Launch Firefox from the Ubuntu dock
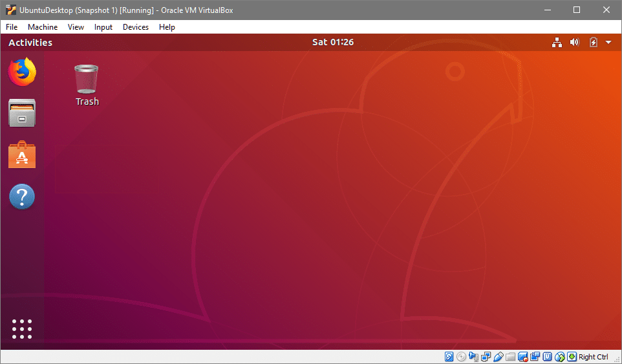The height and width of the screenshot is (364, 622). click(x=22, y=72)
